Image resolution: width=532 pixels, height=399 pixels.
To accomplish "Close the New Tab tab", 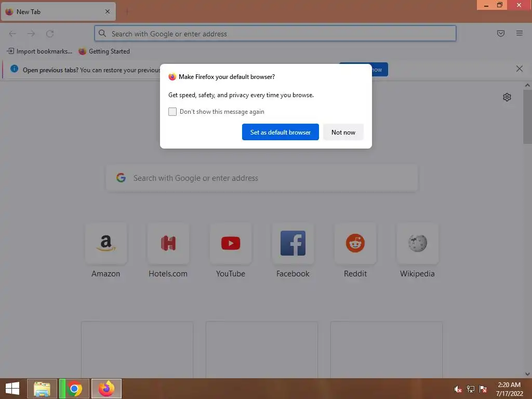I will tap(108, 11).
